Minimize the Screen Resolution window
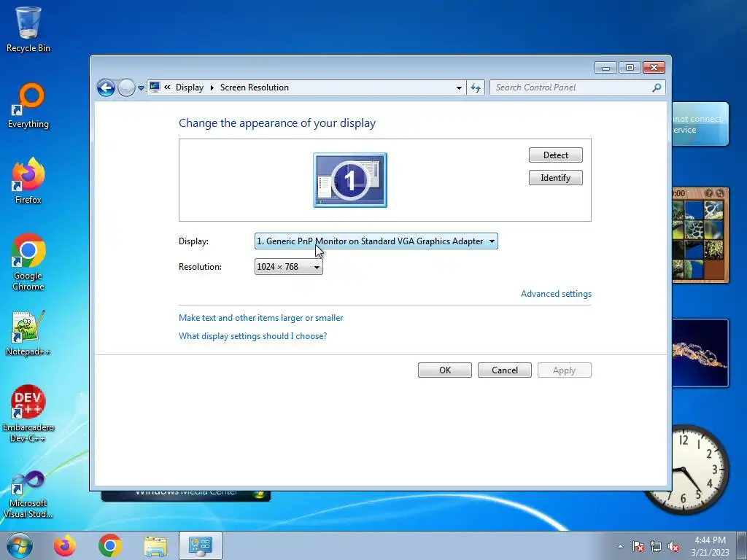Image resolution: width=747 pixels, height=560 pixels. click(605, 68)
